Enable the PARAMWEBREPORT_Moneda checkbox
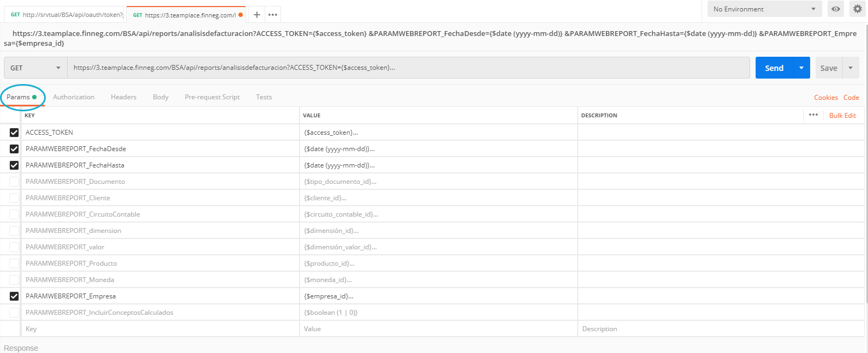868x353 pixels. [x=14, y=280]
